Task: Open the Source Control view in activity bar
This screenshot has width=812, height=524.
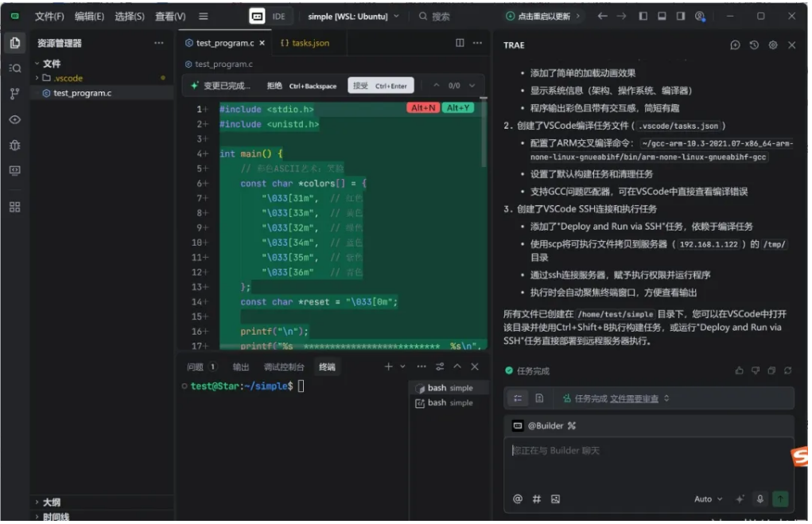Action: pyautogui.click(x=14, y=94)
